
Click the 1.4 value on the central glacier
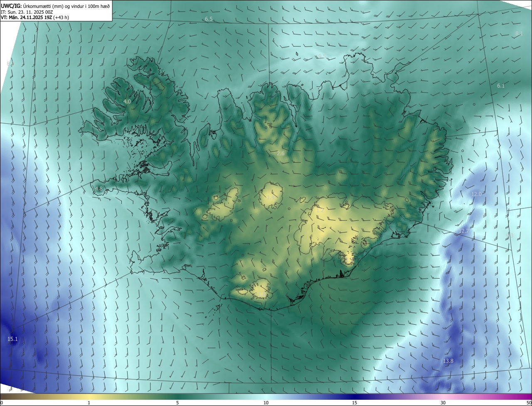pos(271,198)
